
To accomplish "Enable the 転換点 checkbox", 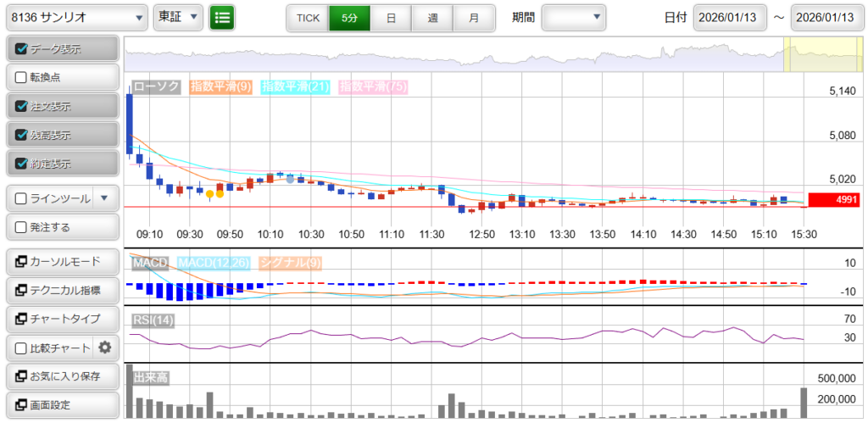I will [22, 77].
